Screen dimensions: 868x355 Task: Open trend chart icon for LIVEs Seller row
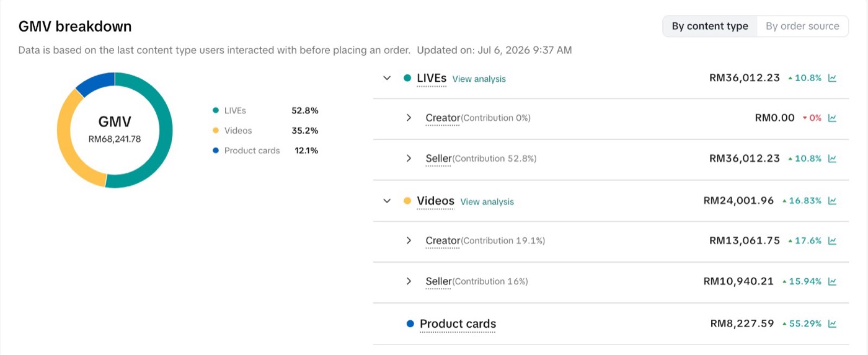tap(833, 159)
